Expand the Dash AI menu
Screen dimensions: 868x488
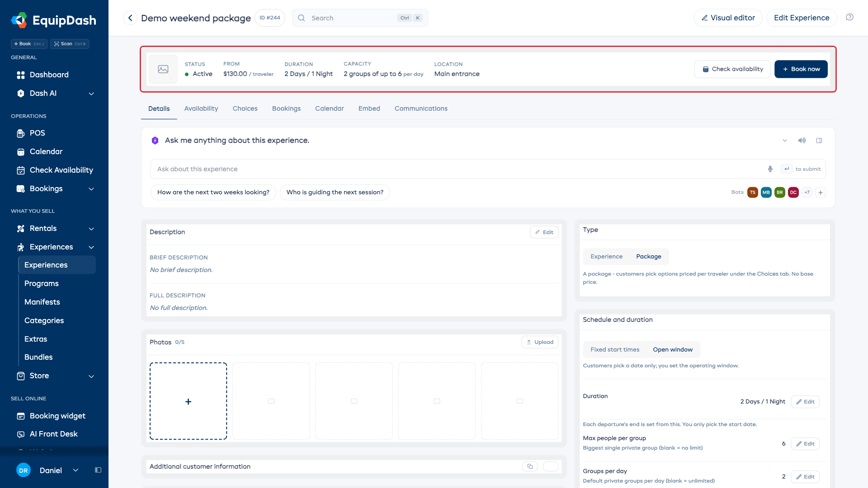[91, 94]
